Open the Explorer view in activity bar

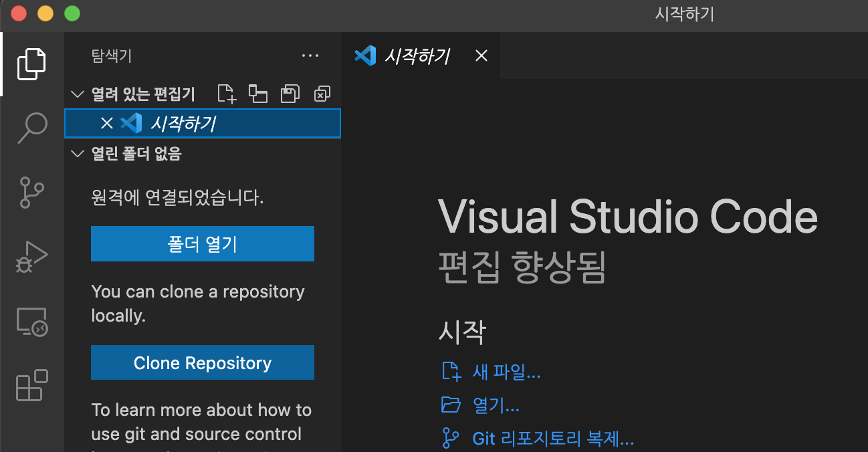(x=31, y=64)
